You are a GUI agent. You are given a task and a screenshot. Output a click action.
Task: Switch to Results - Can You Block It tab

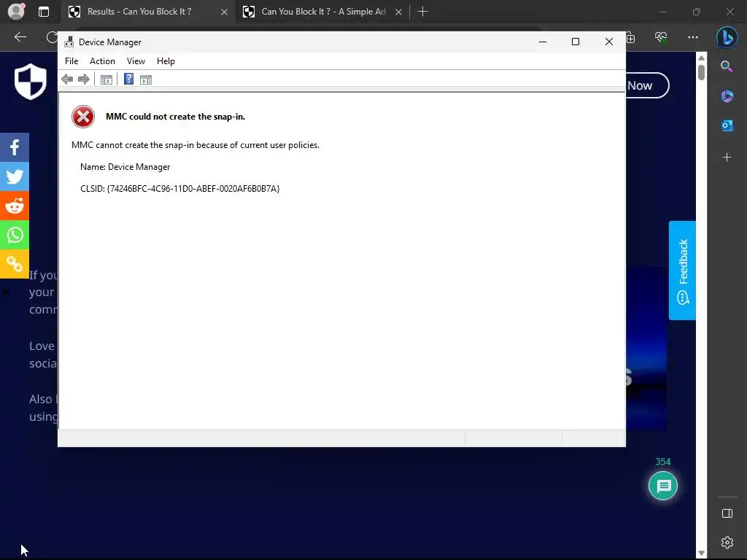tap(139, 12)
